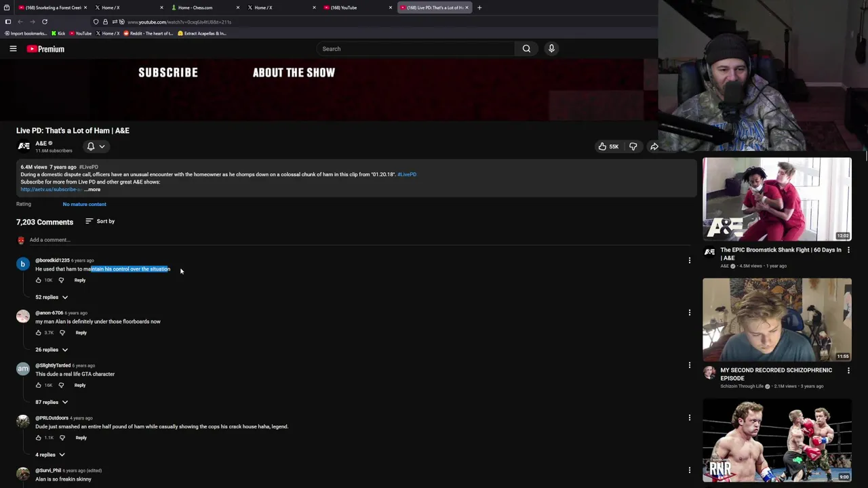The width and height of the screenshot is (868, 488).
Task: Open the Import bookmarks item
Action: tap(25, 33)
